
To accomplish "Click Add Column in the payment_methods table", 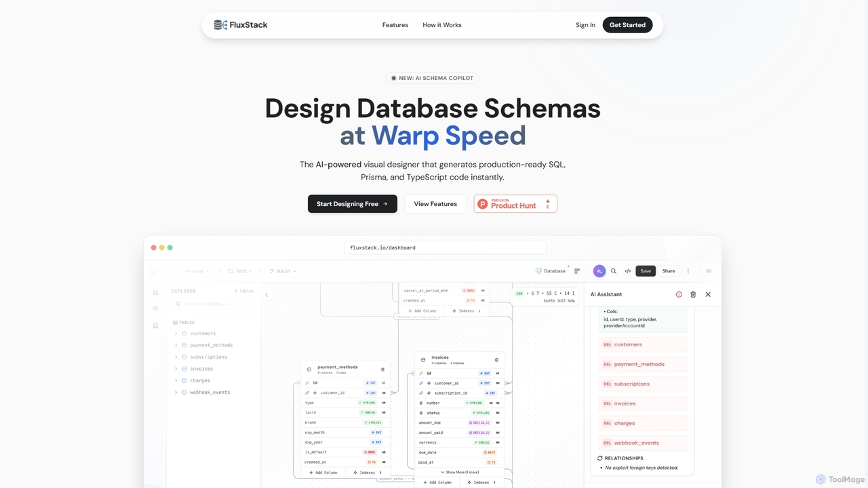I will (323, 472).
